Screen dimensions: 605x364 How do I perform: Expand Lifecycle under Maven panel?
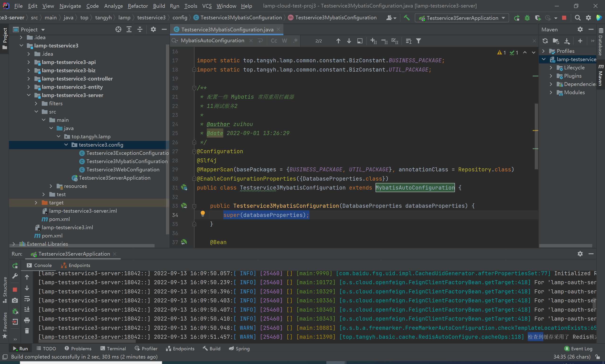[x=551, y=68]
